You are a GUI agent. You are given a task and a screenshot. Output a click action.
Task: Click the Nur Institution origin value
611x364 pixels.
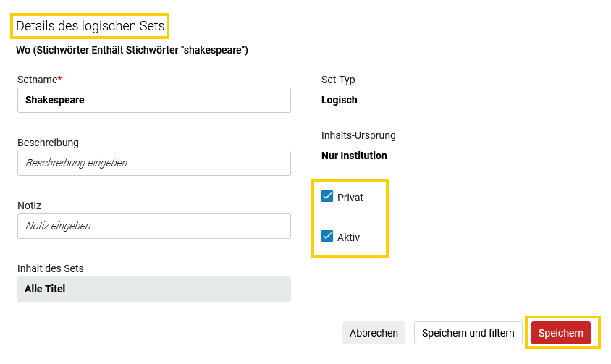click(x=354, y=156)
